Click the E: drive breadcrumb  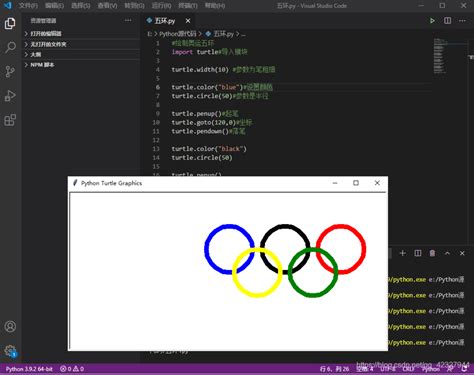pyautogui.click(x=150, y=34)
